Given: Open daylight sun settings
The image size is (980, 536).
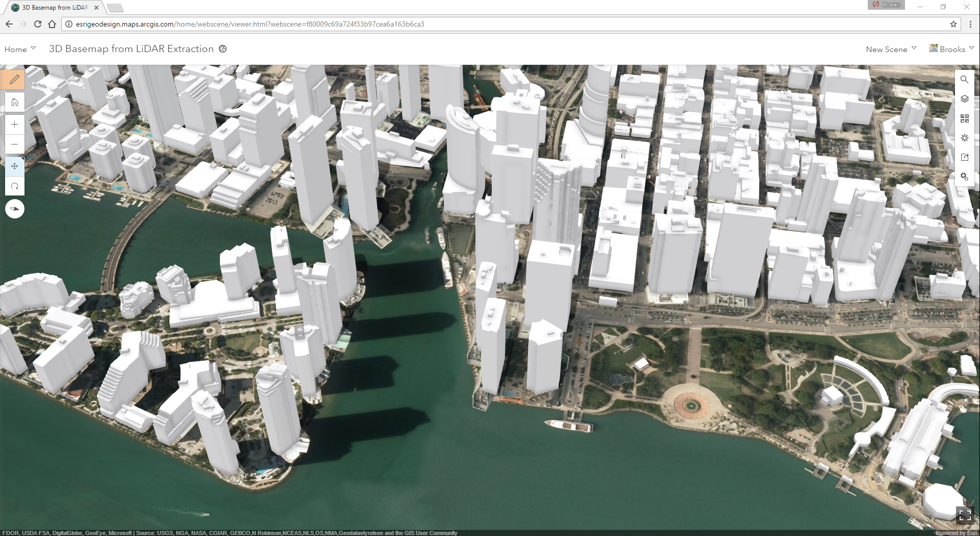Looking at the screenshot, I should (964, 138).
